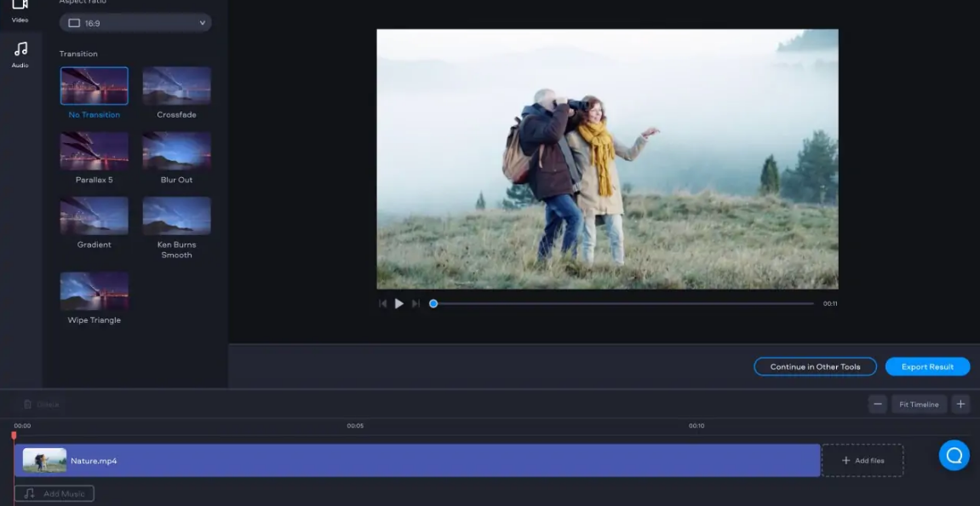The image size is (980, 506).
Task: Skip to previous frame icon
Action: click(x=383, y=304)
